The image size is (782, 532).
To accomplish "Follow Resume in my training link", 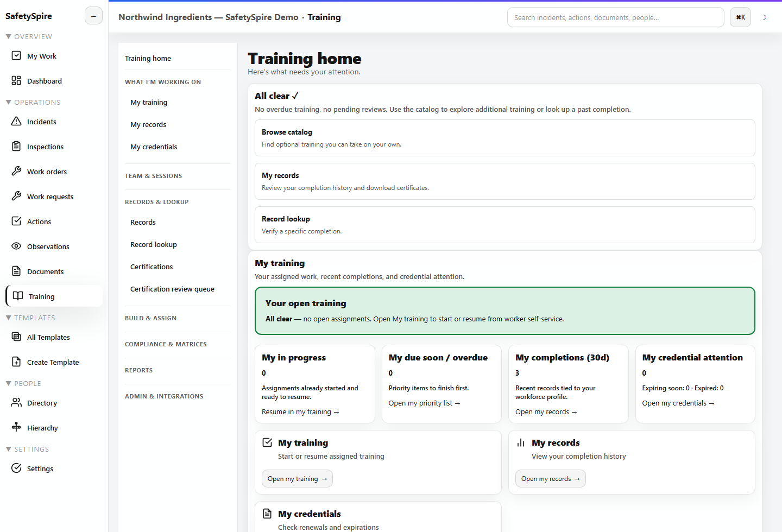I will pyautogui.click(x=300, y=412).
